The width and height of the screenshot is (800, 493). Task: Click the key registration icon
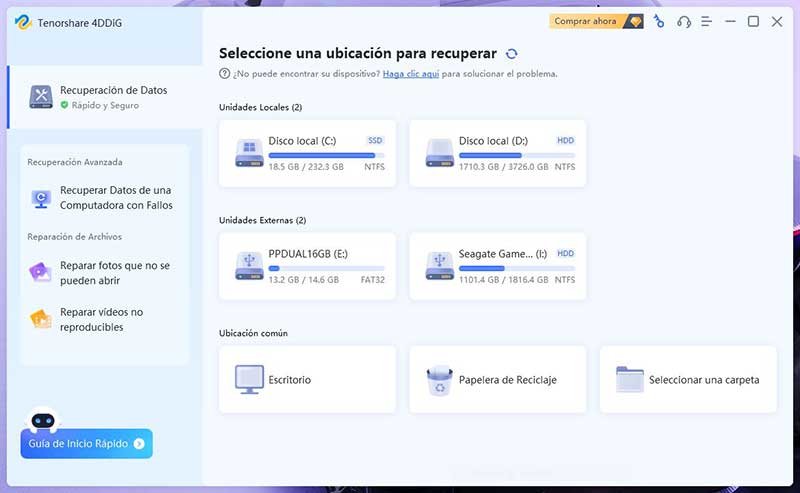(x=659, y=21)
